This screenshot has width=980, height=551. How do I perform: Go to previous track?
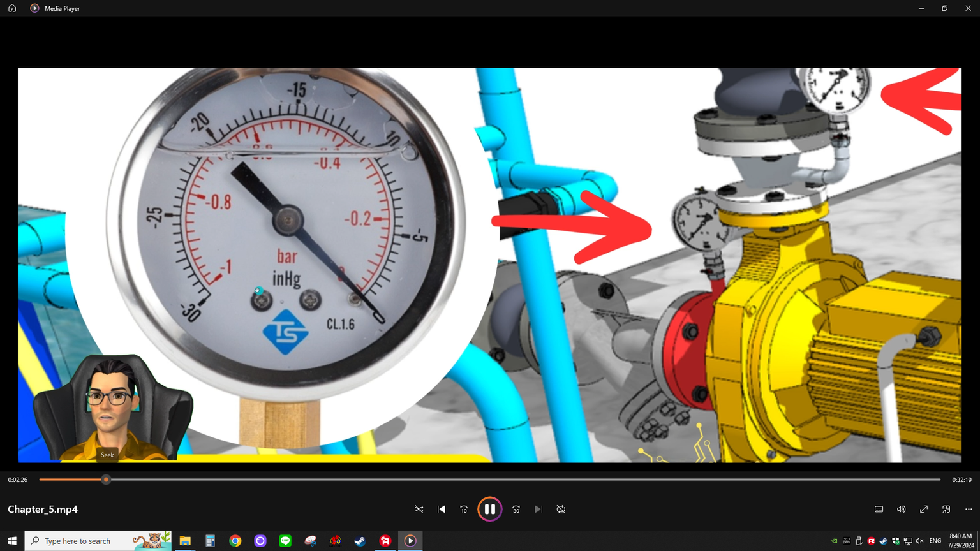click(x=442, y=510)
